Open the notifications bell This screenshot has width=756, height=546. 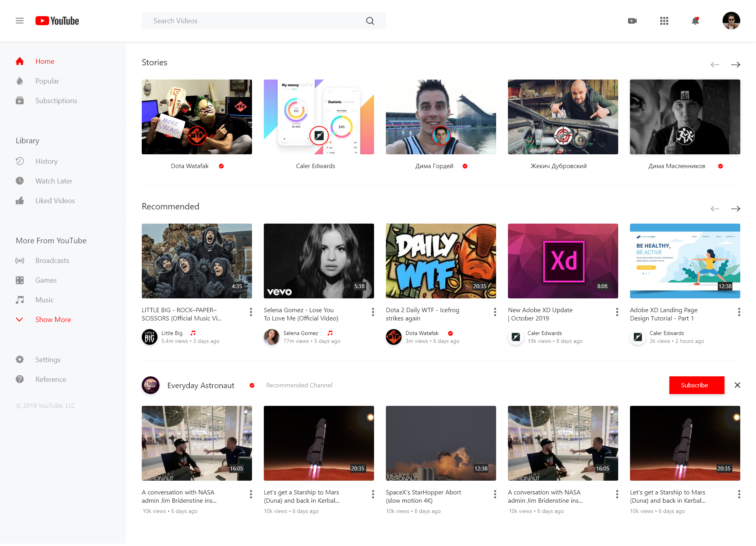(695, 21)
